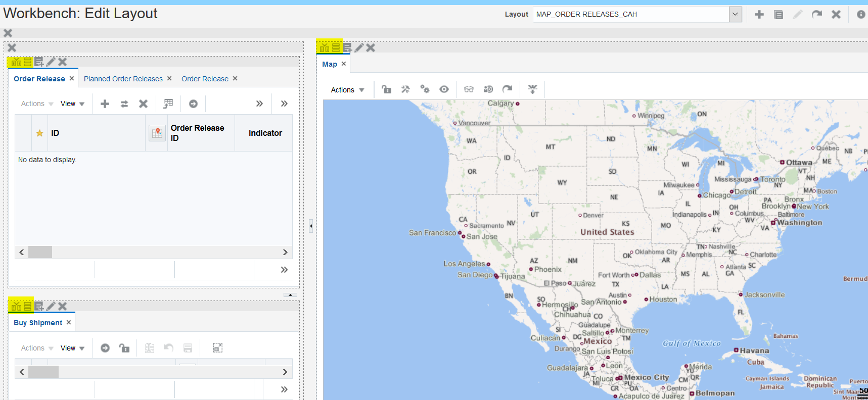Viewport: 868px width, 400px height.
Task: Click the person view icon in Map toolbar
Action: [488, 89]
